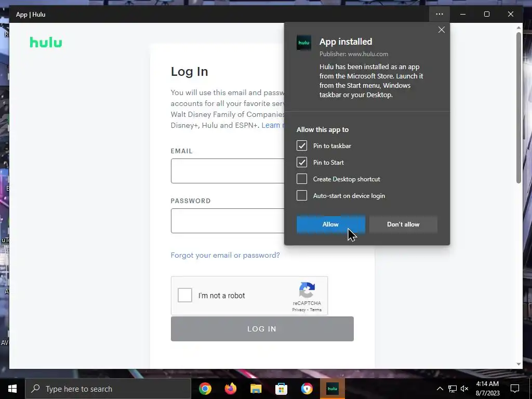Open Forgot your email or password link

tap(225, 255)
